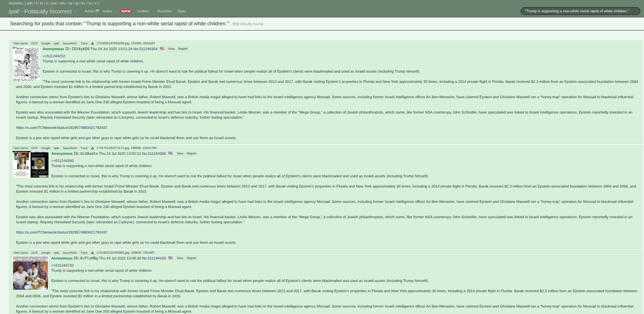Click file name 1723635197684298.jpg
Image resolution: width=644 pixels, height=314 pixels.
113,43
